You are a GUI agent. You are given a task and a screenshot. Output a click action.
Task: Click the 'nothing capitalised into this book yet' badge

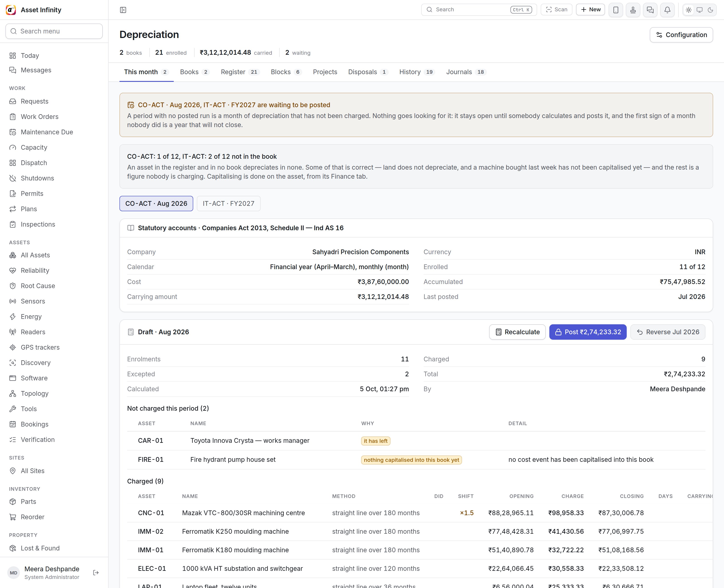[411, 460]
